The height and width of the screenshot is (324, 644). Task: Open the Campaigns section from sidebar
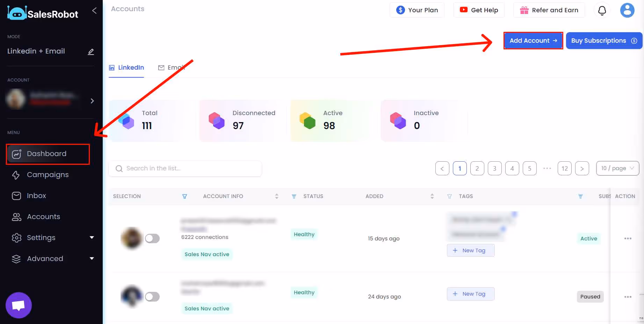(x=48, y=175)
